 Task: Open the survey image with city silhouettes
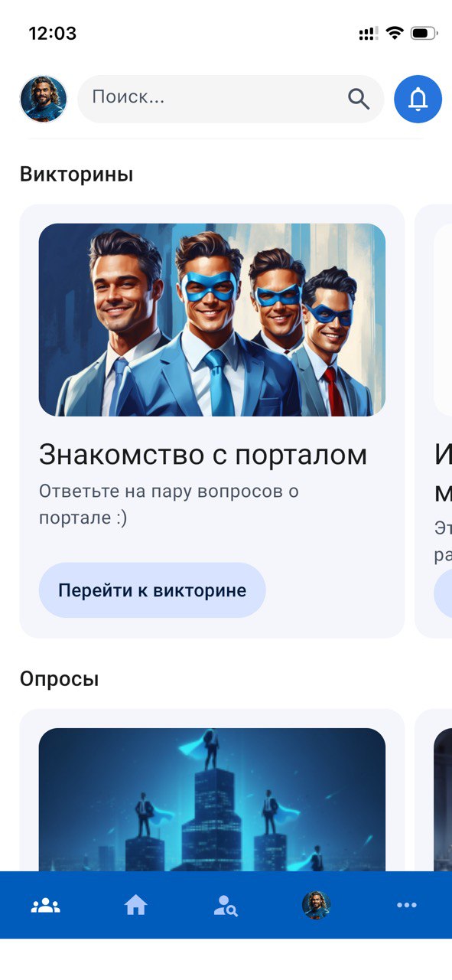(x=212, y=799)
